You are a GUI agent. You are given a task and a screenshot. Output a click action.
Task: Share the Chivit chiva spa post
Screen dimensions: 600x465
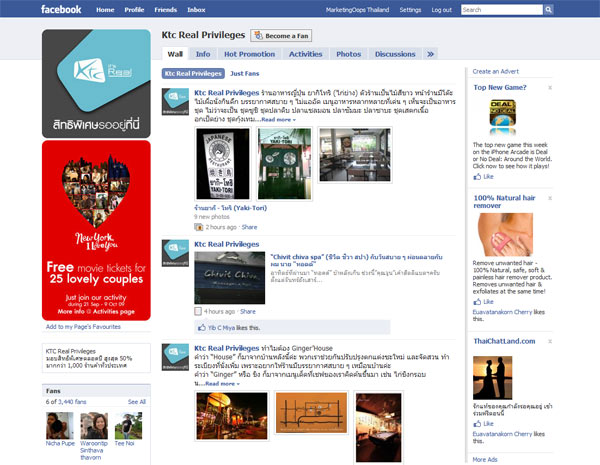(248, 311)
